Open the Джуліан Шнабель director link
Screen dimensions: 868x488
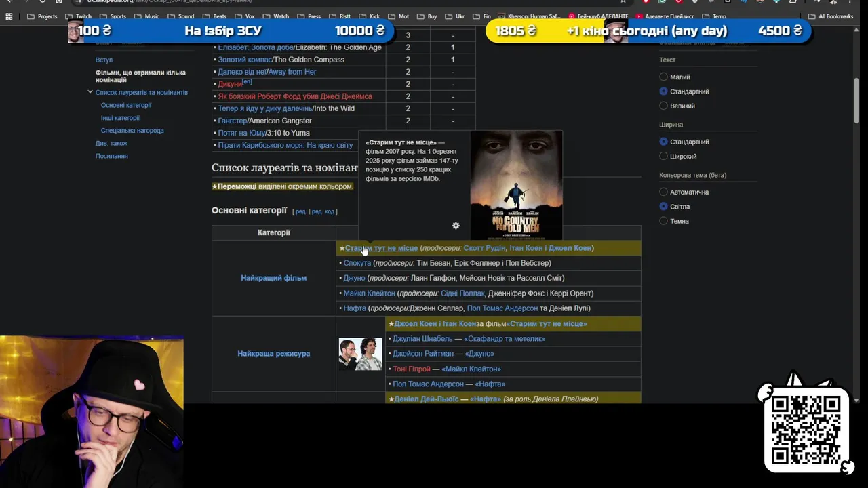422,339
